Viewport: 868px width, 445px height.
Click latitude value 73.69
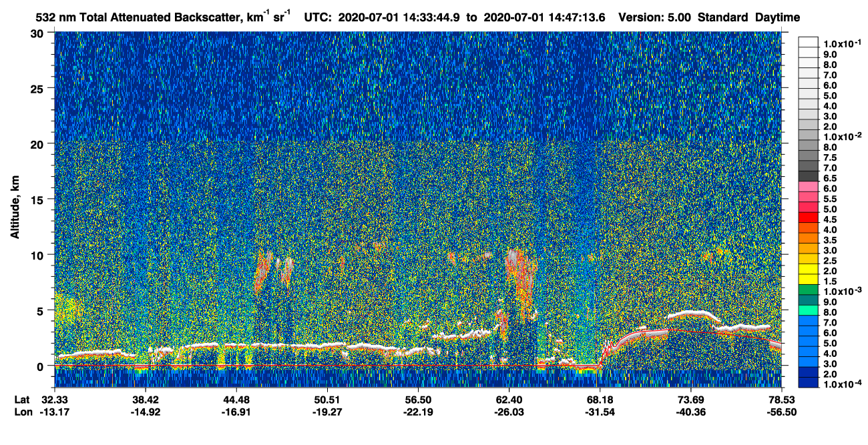click(690, 400)
